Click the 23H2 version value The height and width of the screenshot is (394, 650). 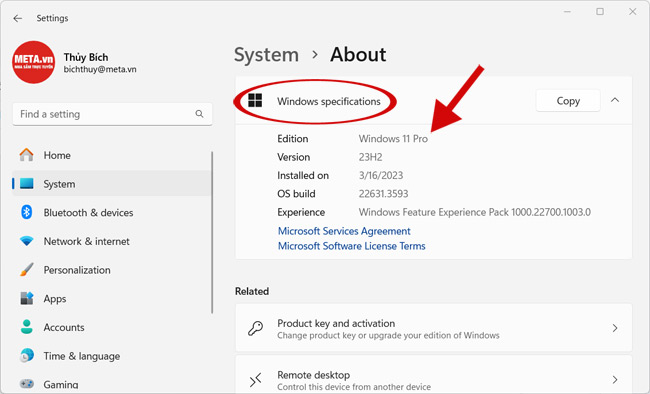point(370,157)
